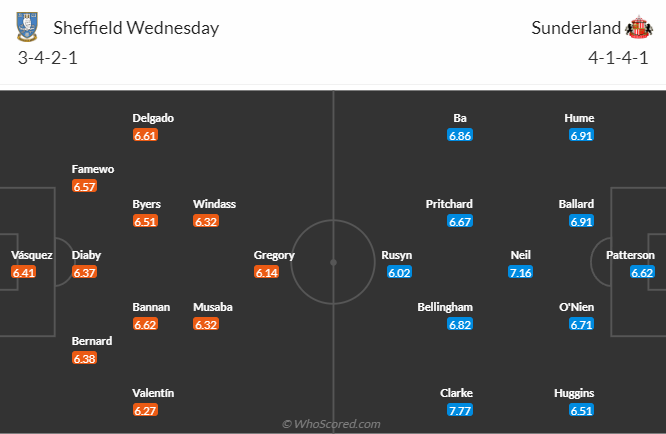The height and width of the screenshot is (434, 666).
Task: Click Rusyn's 6.02 rating badge
Action: tap(400, 272)
